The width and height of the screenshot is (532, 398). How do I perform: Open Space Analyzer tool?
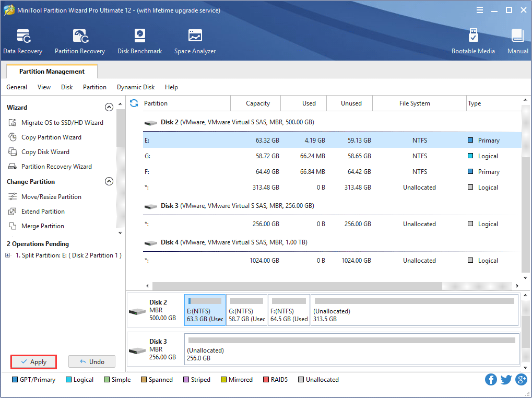[x=195, y=41]
